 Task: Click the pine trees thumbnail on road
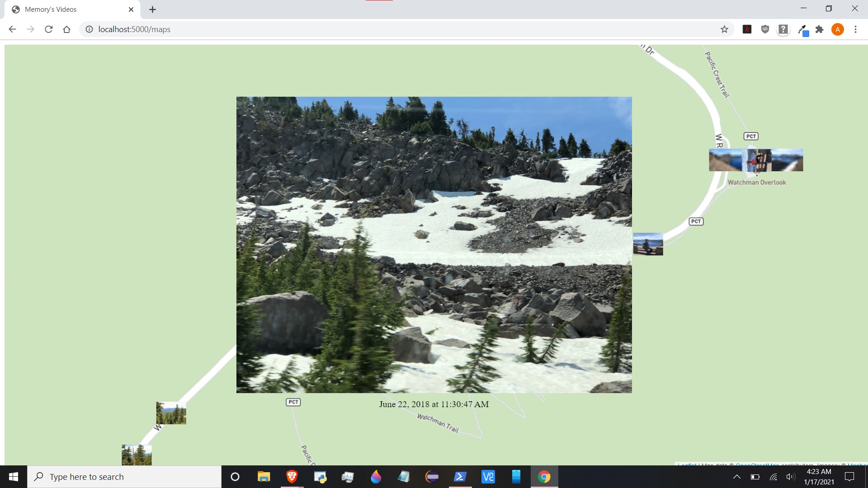[x=171, y=413]
